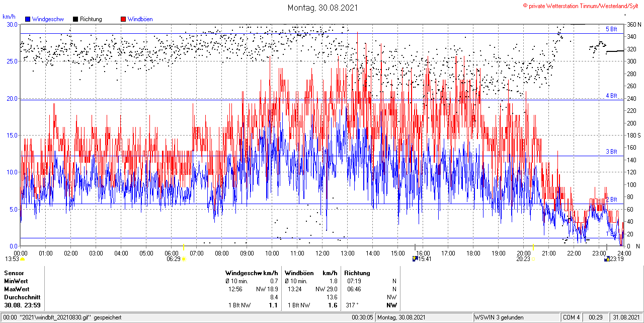This screenshot has width=644, height=323.
Task: Click the black Richtung legend color square
Action: 75,19
